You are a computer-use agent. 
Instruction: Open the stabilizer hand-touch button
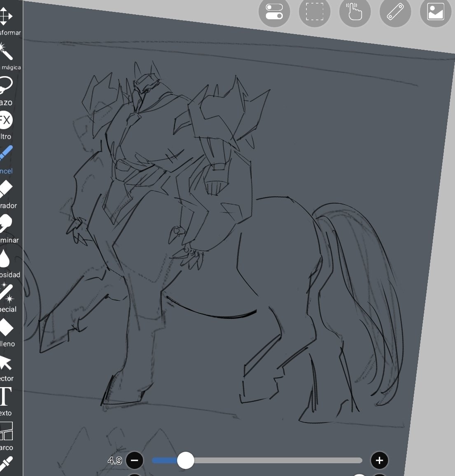(x=355, y=12)
